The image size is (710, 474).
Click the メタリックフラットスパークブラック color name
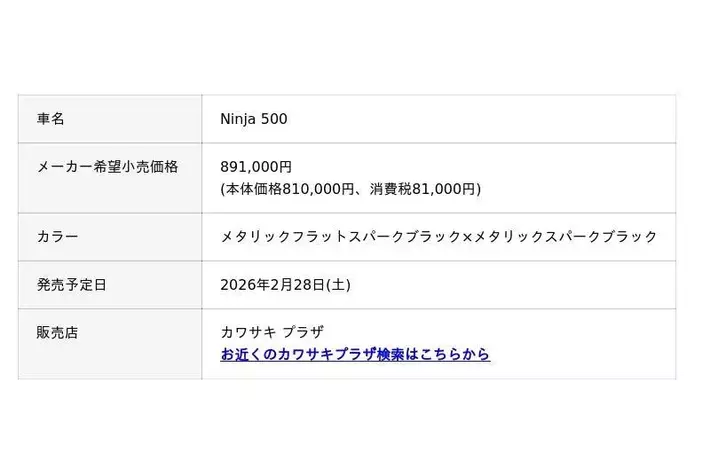coord(341,237)
